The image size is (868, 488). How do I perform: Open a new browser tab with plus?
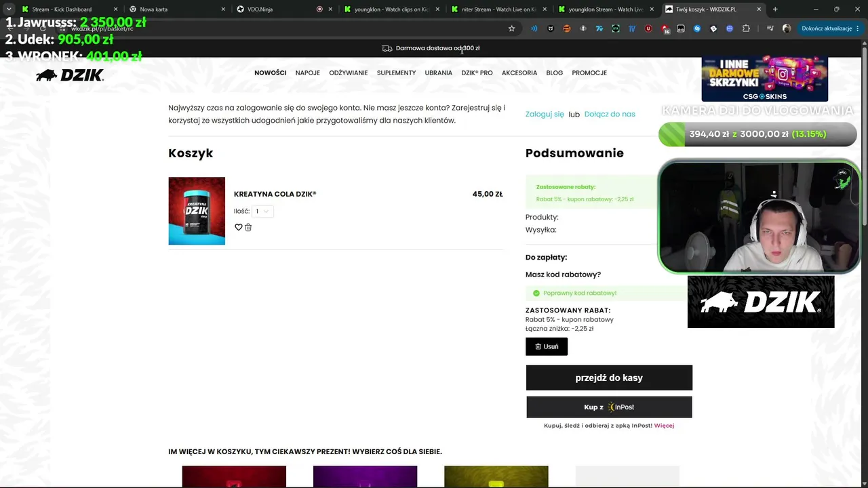[x=775, y=9]
